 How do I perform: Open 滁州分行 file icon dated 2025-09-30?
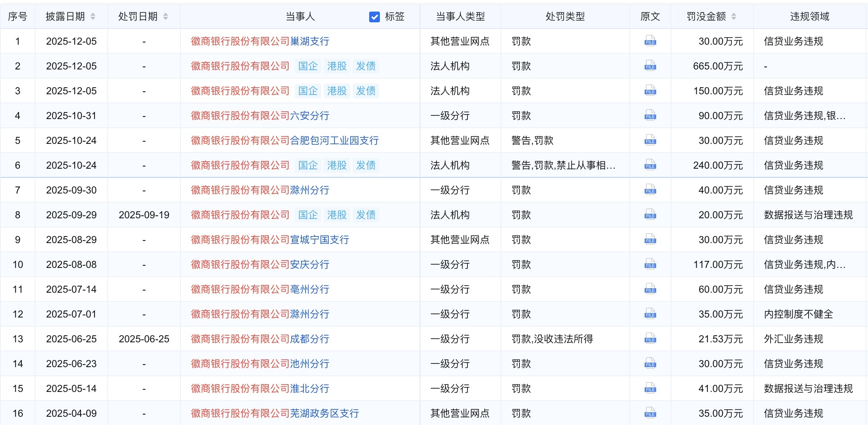pyautogui.click(x=650, y=190)
